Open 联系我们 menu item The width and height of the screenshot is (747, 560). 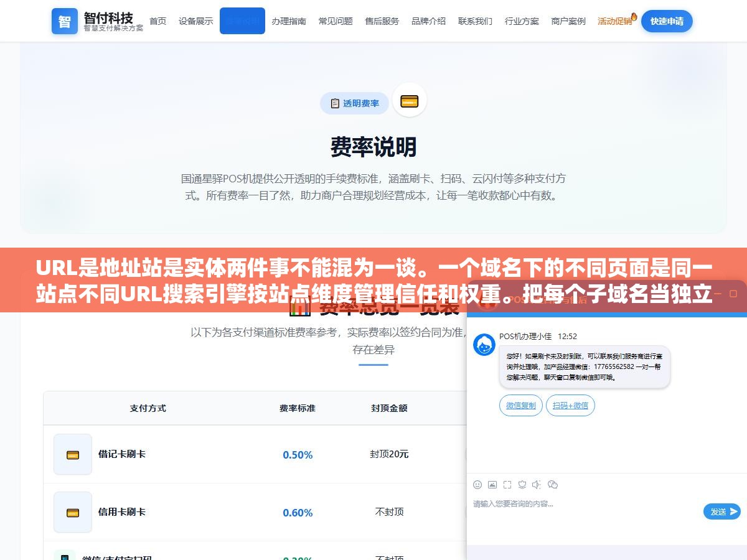(475, 21)
